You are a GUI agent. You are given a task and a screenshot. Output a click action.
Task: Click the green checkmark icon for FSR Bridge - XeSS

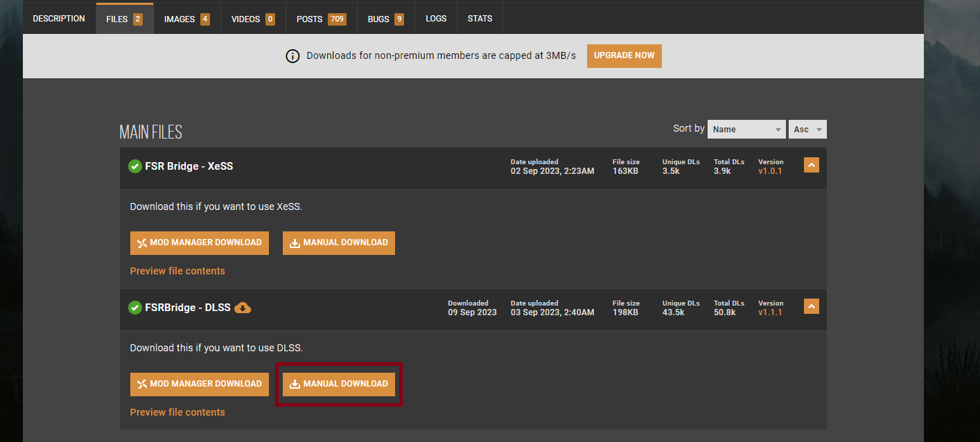point(135,166)
